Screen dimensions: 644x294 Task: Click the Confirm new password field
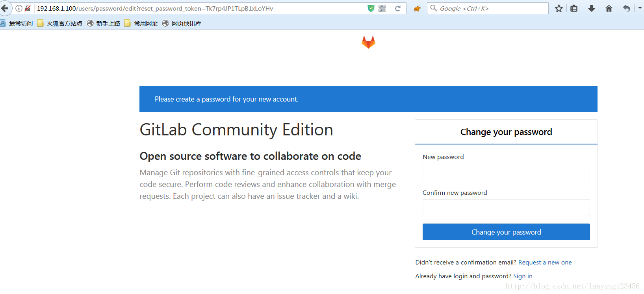pos(506,207)
